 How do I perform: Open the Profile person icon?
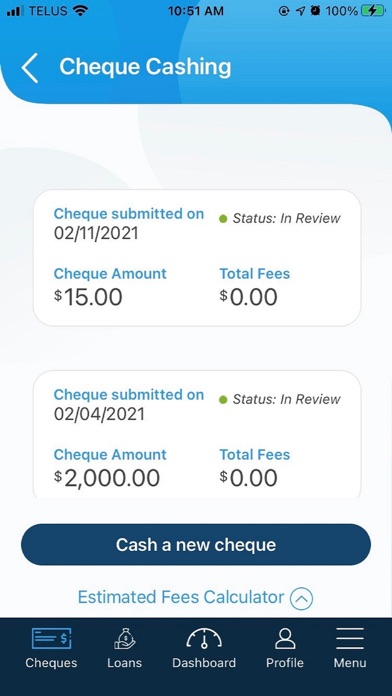coord(285,638)
